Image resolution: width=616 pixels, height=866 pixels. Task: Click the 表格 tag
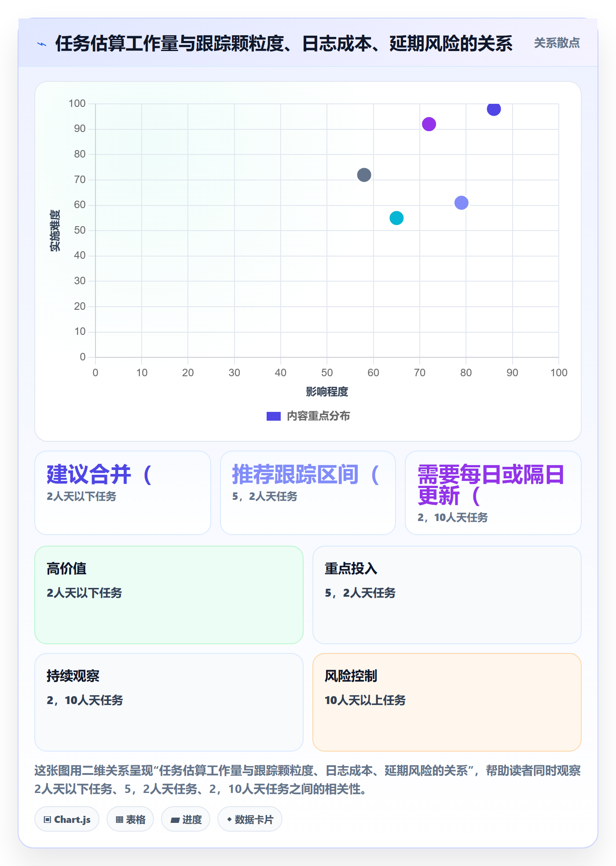pyautogui.click(x=130, y=819)
